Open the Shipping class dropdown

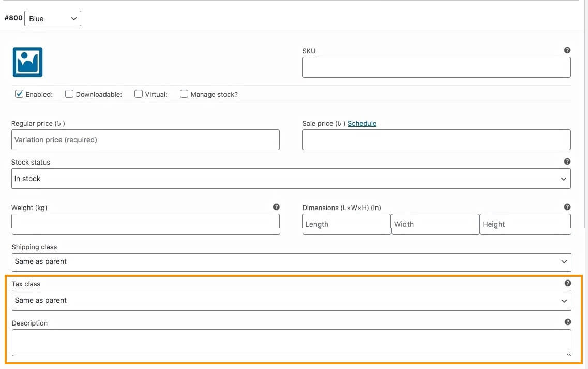point(291,262)
